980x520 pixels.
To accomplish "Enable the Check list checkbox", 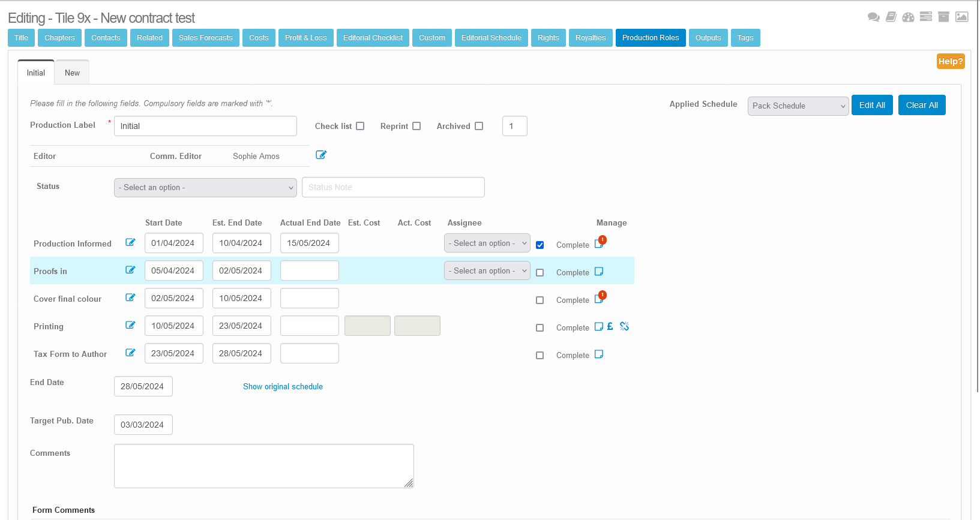I will (x=360, y=126).
